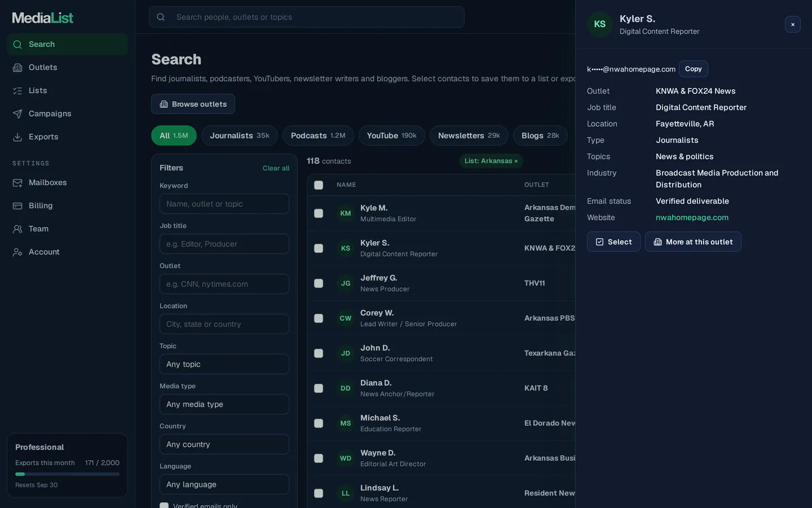Close the Kyler S. detail panel

pos(792,24)
